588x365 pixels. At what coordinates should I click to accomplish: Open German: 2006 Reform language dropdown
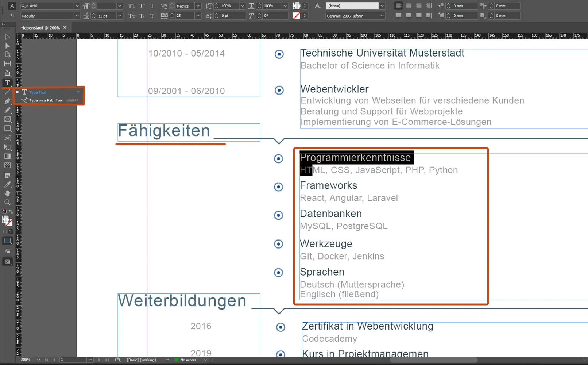pyautogui.click(x=382, y=16)
